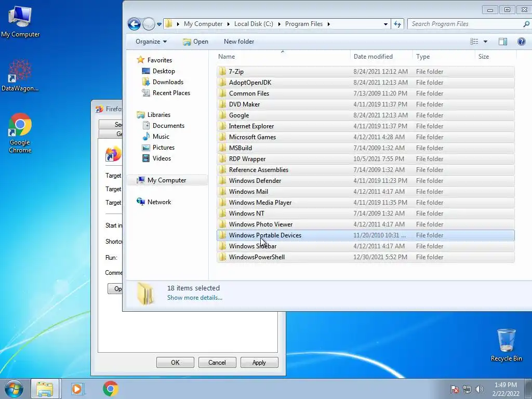
Task: Click Apply in the Firefox properties dialog
Action: click(x=259, y=362)
